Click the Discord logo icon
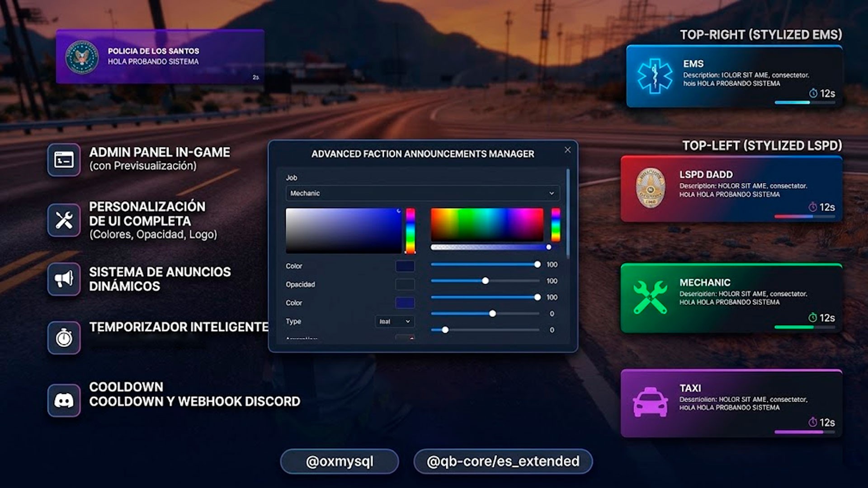Viewport: 868px width, 488px height. click(64, 400)
